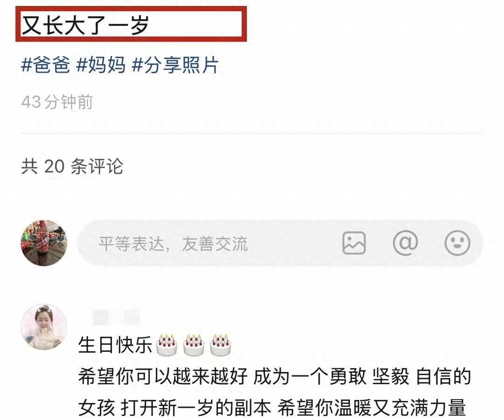The image size is (504, 420).
Task: Tap the 43分钟前 timestamp
Action: click(x=57, y=102)
